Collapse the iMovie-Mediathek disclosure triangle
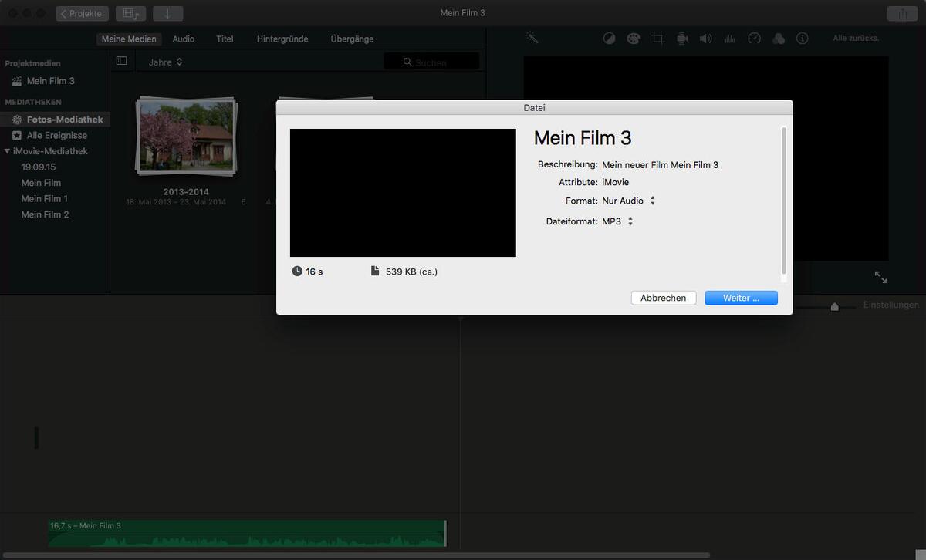926x560 pixels. tap(7, 151)
